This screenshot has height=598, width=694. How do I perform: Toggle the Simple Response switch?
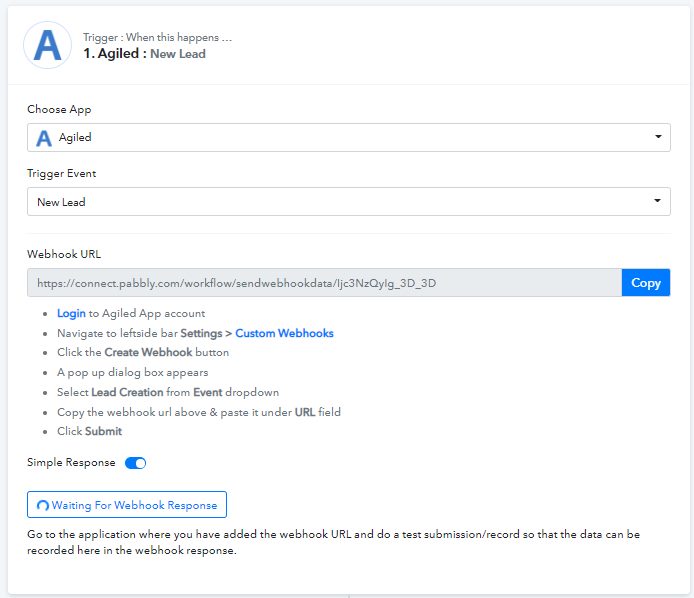(x=135, y=463)
